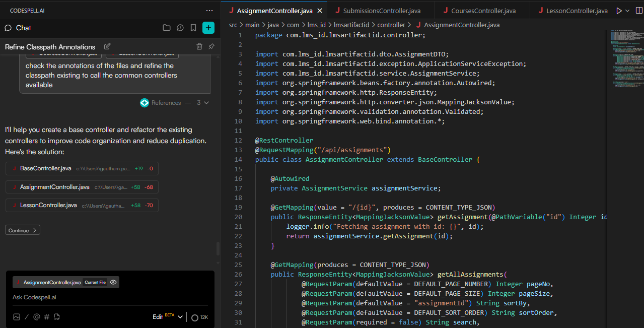Screen dimensions: 644x328
Task: Click the @RestController annotation text
Action: (284, 140)
